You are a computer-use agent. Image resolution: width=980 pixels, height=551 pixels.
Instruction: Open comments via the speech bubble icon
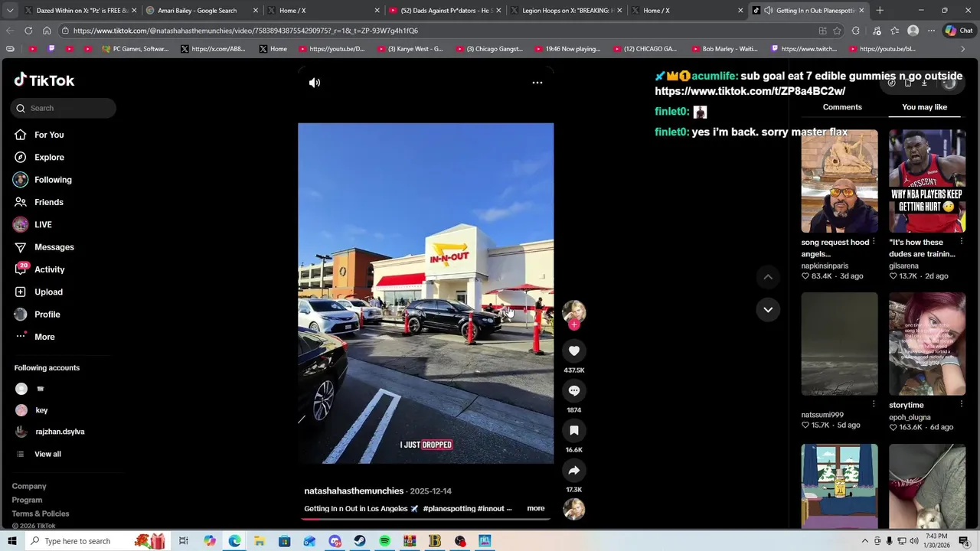(573, 390)
